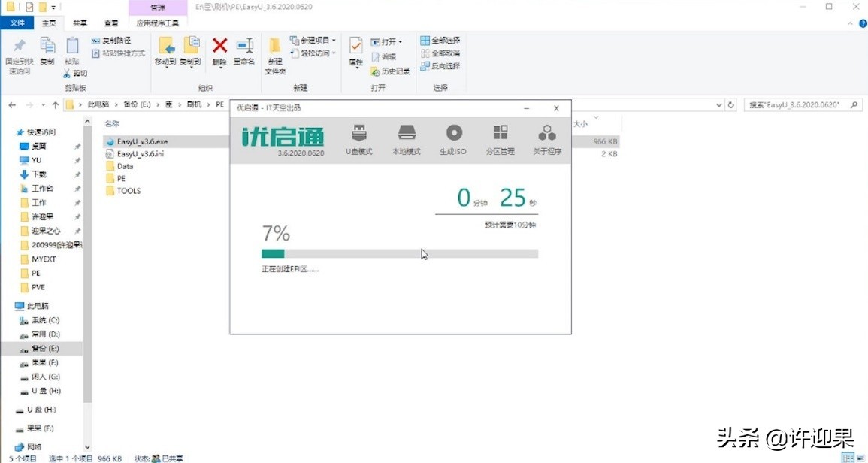Image resolution: width=868 pixels, height=463 pixels.
Task: Click the 新建文件夹 ribbon icon
Action: coord(275,56)
